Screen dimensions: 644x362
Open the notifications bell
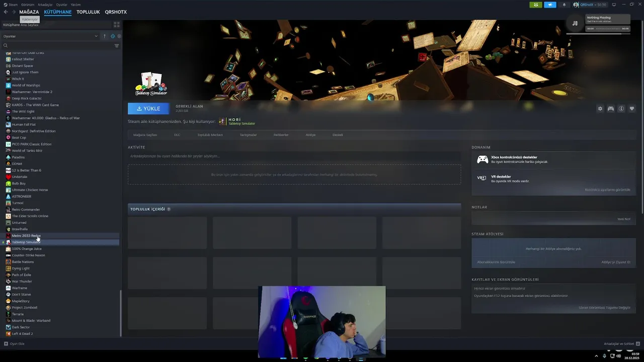[564, 5]
